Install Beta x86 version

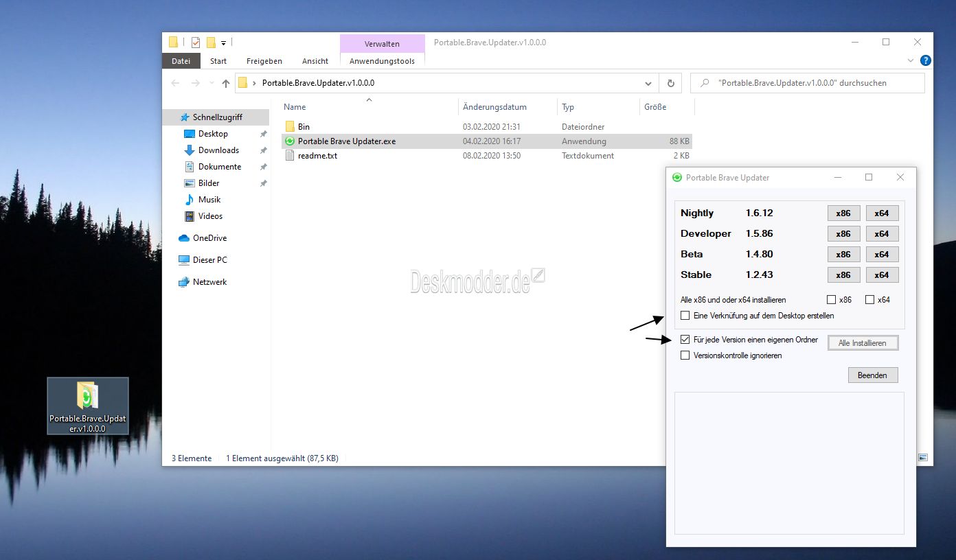click(x=843, y=255)
